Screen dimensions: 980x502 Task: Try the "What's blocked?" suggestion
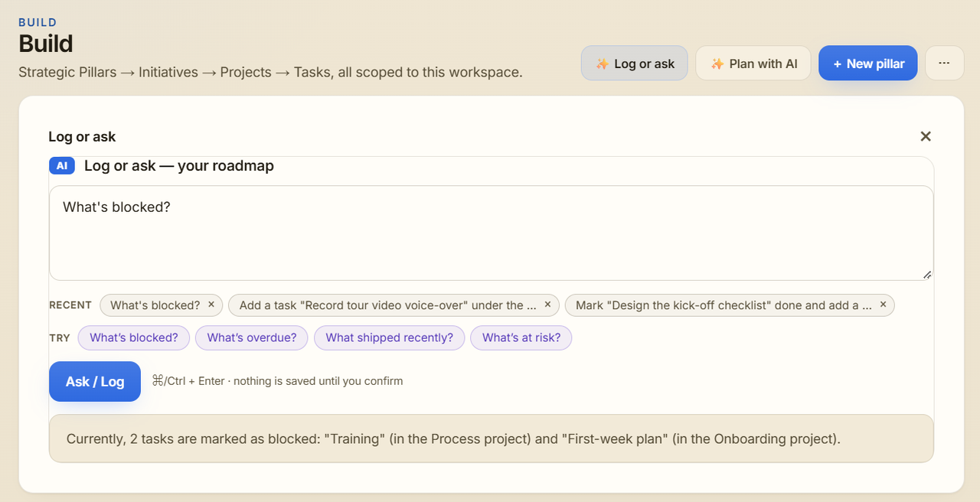tap(134, 337)
